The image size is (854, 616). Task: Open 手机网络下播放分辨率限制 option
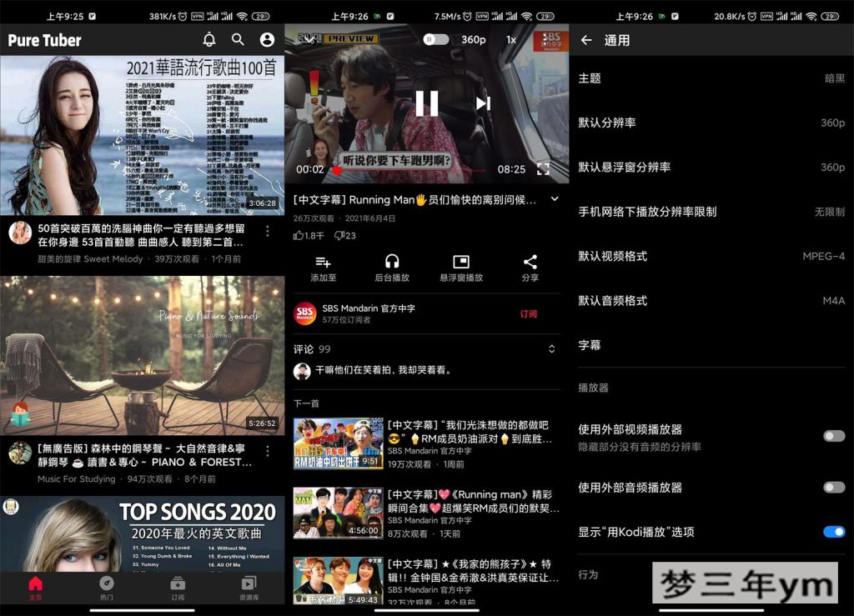tap(711, 212)
